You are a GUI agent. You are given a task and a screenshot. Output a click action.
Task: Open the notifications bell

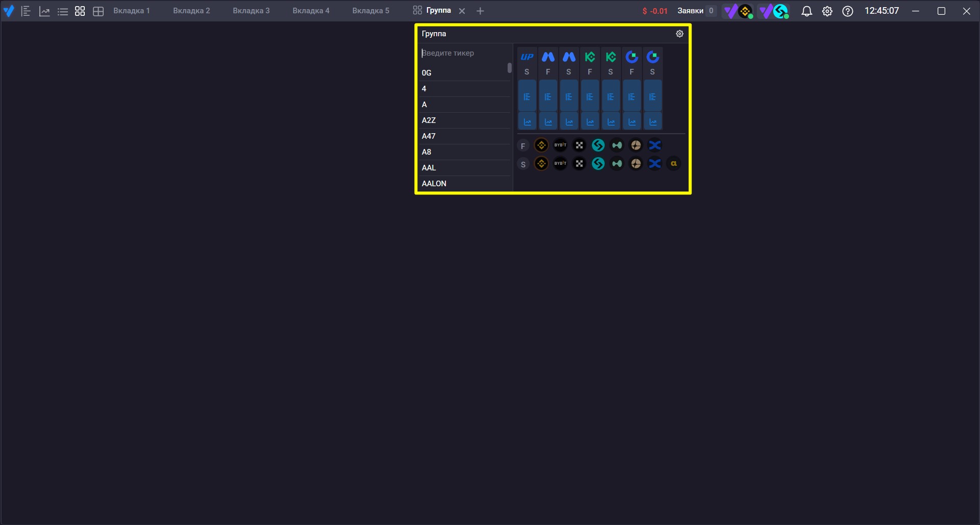coord(807,11)
